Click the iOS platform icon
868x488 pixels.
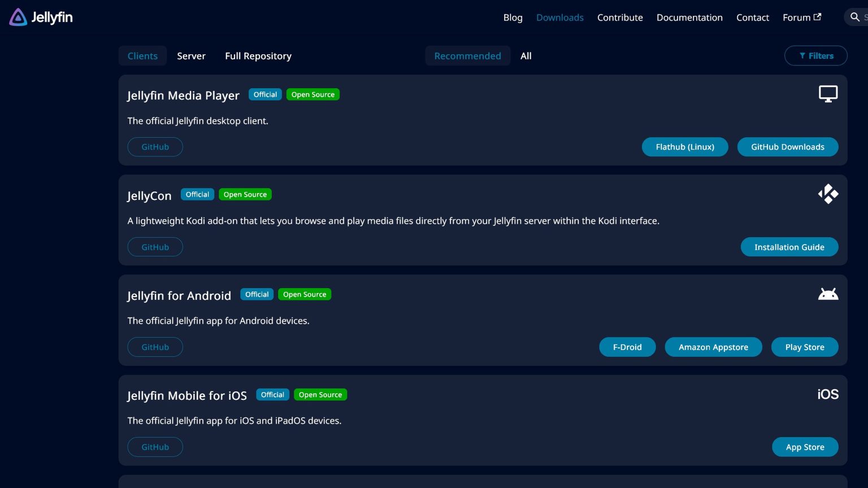(827, 394)
